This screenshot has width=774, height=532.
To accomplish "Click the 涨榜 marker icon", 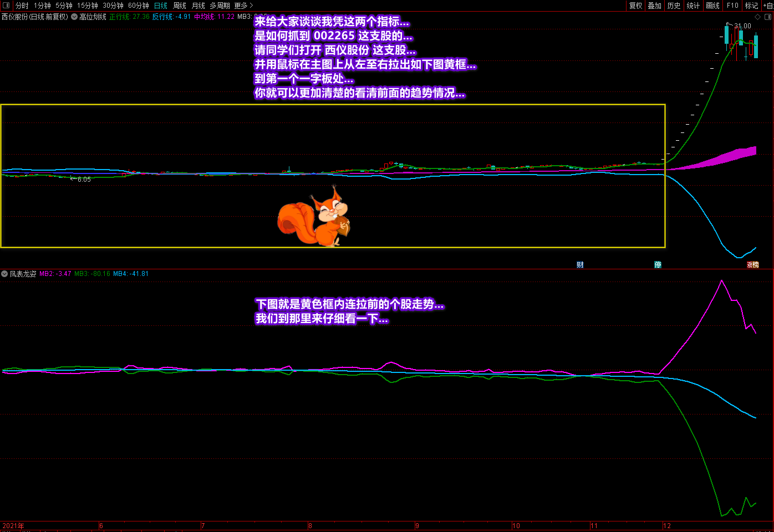I will click(x=752, y=265).
